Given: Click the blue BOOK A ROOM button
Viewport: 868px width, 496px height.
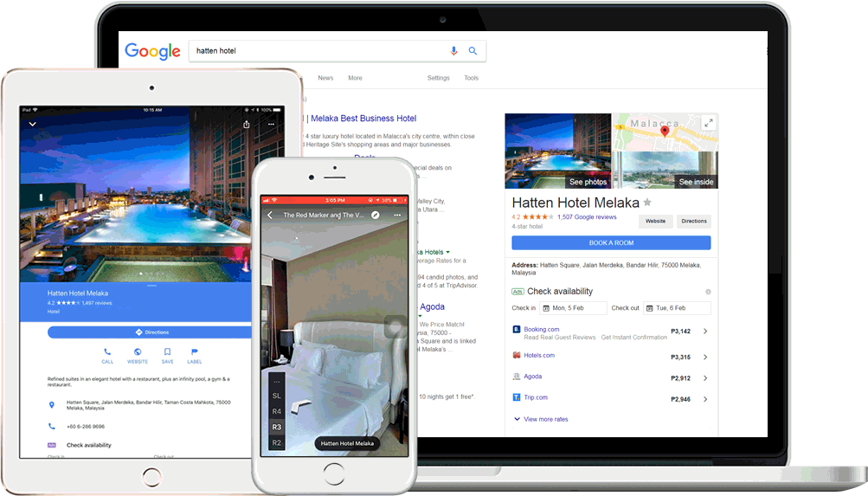Looking at the screenshot, I should (611, 242).
